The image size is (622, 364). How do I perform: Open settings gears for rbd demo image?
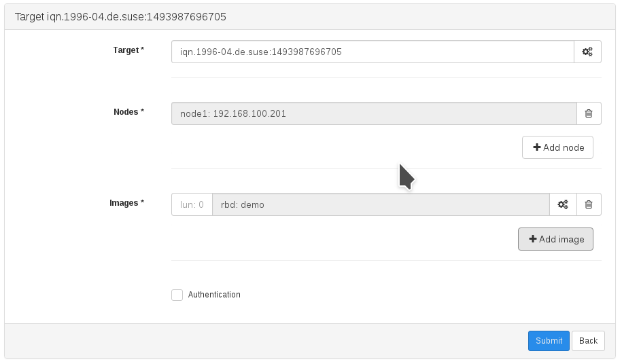pos(563,204)
